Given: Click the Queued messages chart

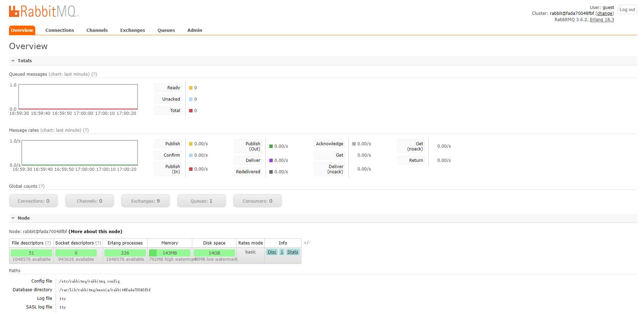Looking at the screenshot, I should click(x=78, y=97).
